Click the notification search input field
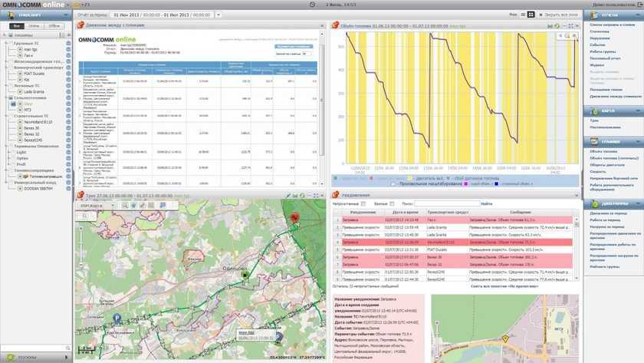This screenshot has height=363, width=644. [447, 203]
